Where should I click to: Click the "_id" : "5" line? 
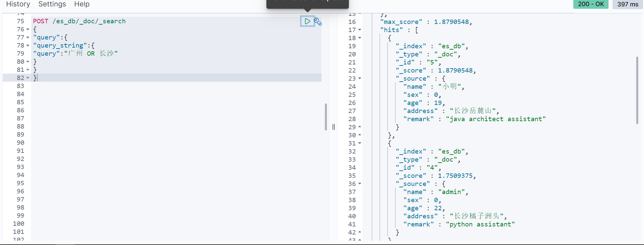click(419, 62)
